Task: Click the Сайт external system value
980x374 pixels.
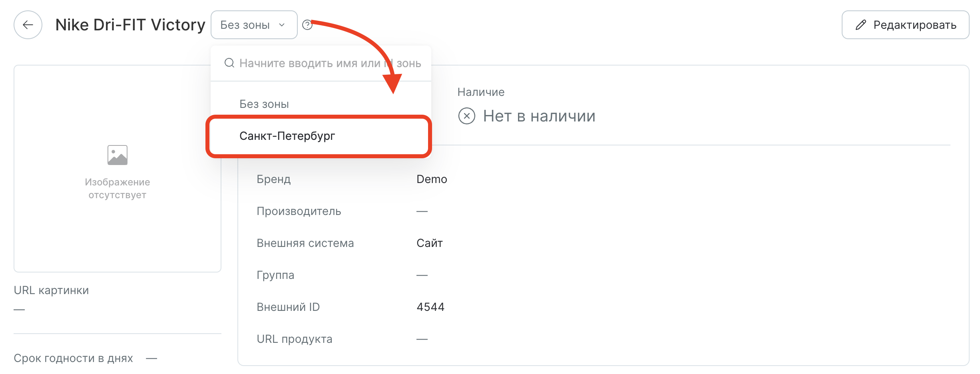Action: 430,243
